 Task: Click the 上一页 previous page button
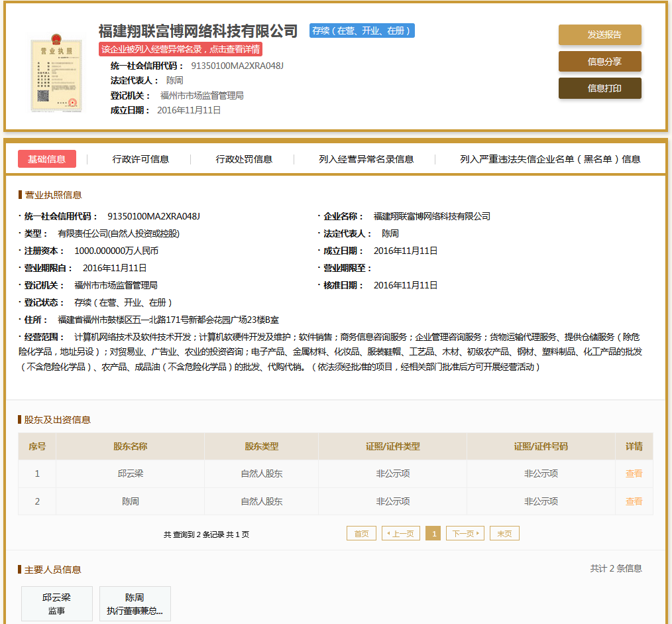coord(401,534)
